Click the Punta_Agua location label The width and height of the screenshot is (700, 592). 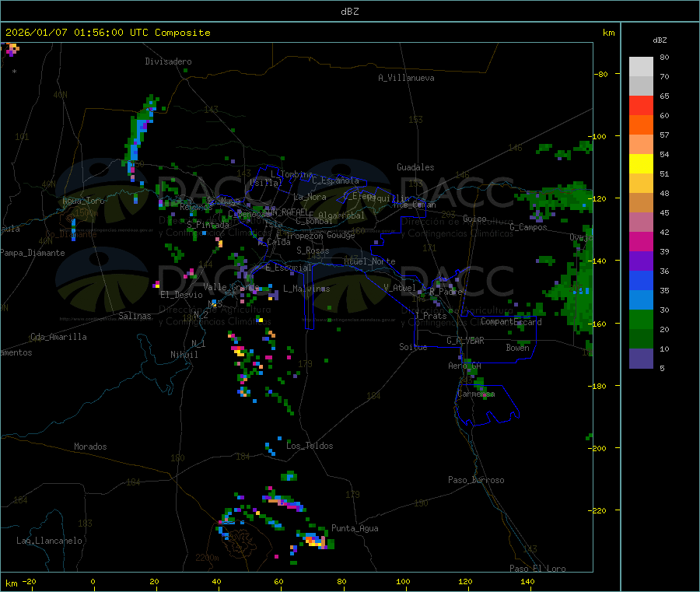point(355,528)
